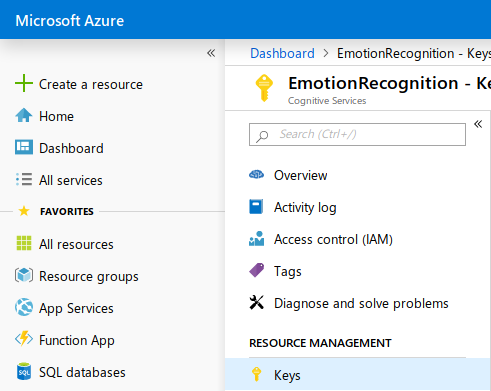The image size is (491, 391).
Task: Click the Dashboard breadcrumb link
Action: coord(282,53)
